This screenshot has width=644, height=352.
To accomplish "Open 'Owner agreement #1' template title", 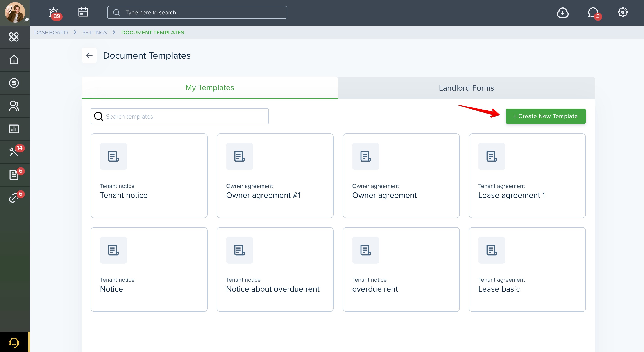I will tap(263, 195).
